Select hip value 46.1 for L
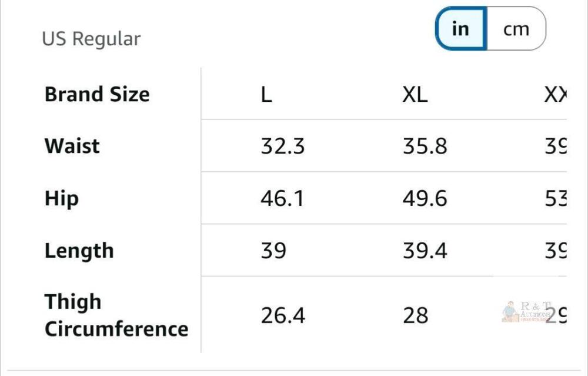 pyautogui.click(x=282, y=198)
